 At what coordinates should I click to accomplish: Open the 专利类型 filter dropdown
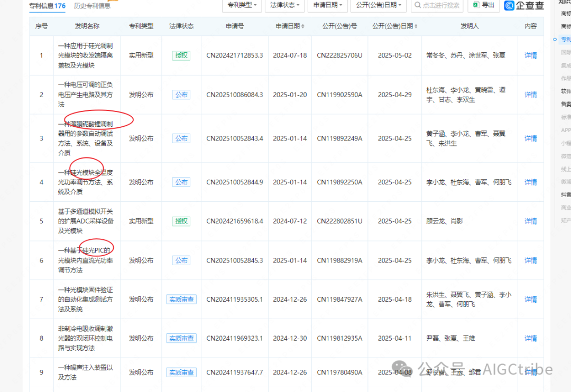(242, 5)
